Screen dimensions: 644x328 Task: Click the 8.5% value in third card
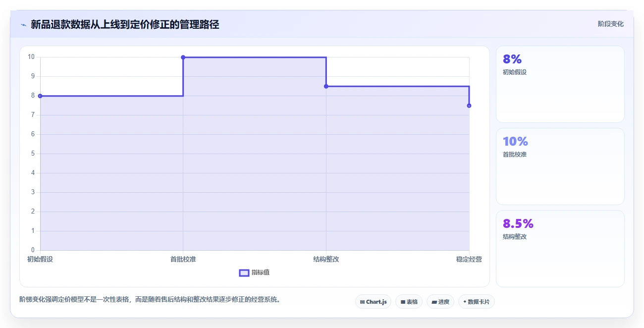tap(518, 224)
